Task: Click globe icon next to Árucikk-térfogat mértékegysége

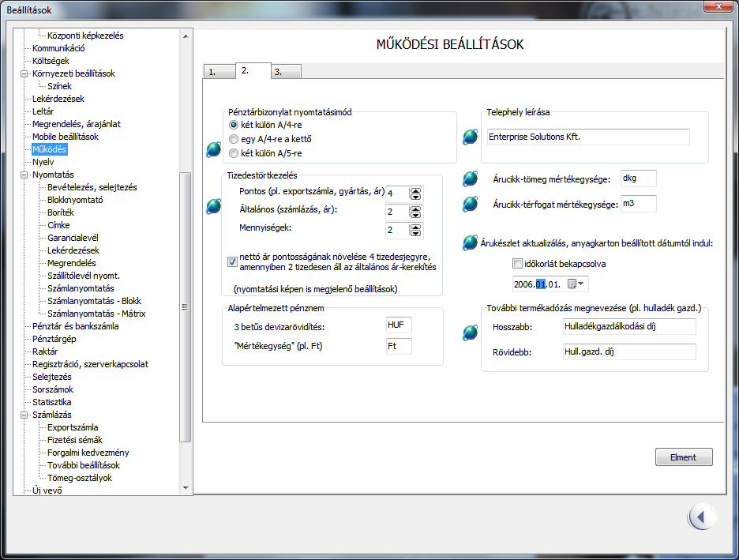Action: (x=470, y=204)
